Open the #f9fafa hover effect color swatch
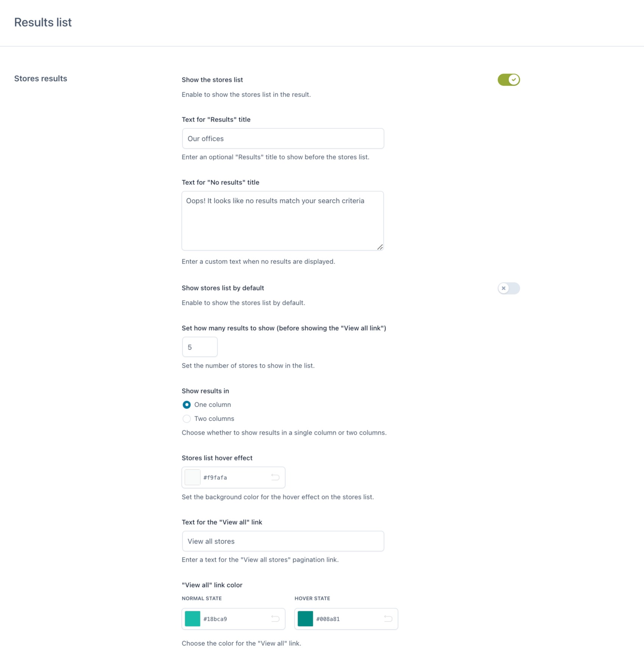This screenshot has height=661, width=644. [x=192, y=477]
